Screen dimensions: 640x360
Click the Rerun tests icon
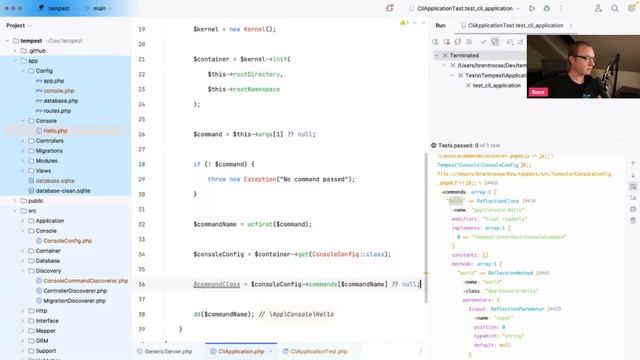coord(436,42)
